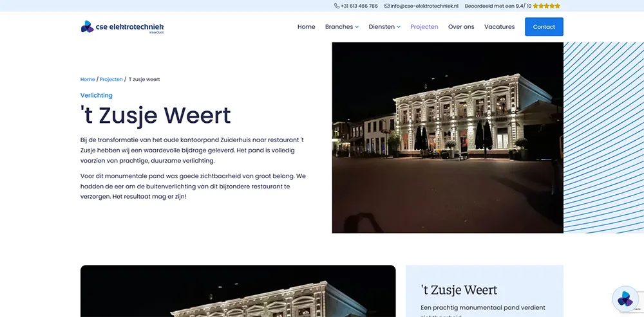644x317 pixels.
Task: Click the Home breadcrumb link
Action: click(88, 79)
